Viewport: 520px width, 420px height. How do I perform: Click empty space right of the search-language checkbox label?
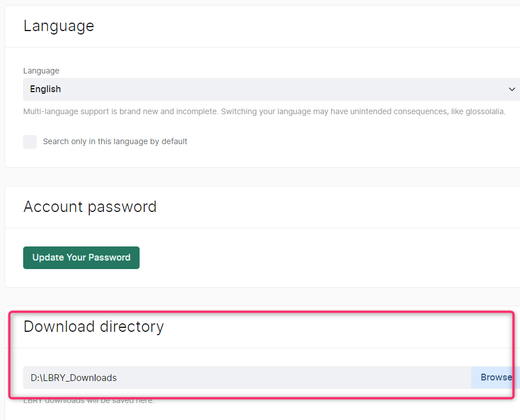point(339,141)
